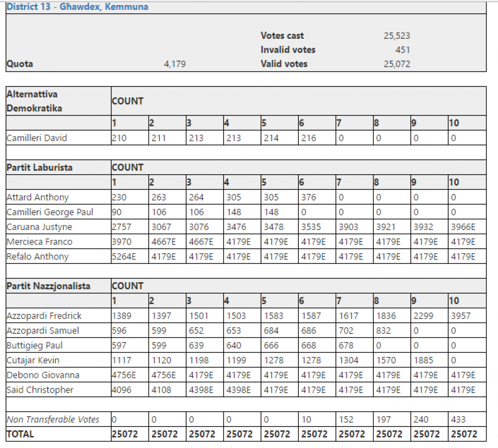Image resolution: width=498 pixels, height=448 pixels.
Task: Select Azzopardi Samuel's count 8 value 832
Action: pyautogui.click(x=383, y=331)
